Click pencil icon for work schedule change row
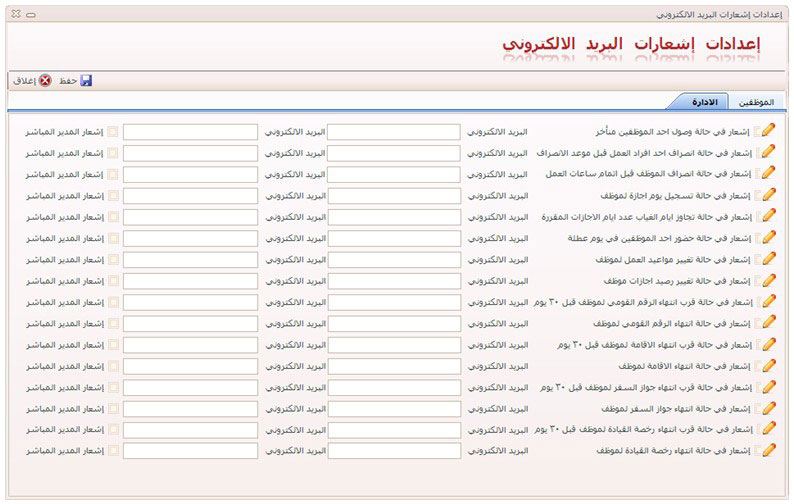This screenshot has height=504, width=794. pyautogui.click(x=769, y=258)
